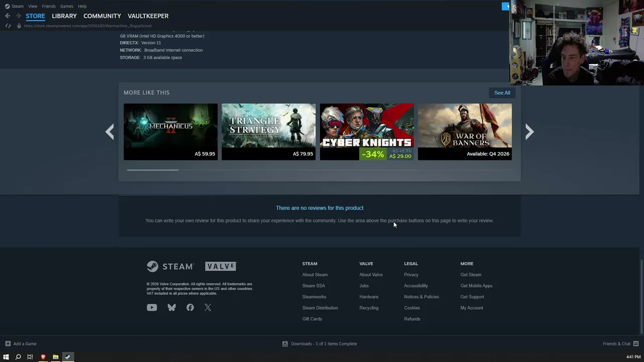
Task: Reload the store page
Action: click(8, 26)
